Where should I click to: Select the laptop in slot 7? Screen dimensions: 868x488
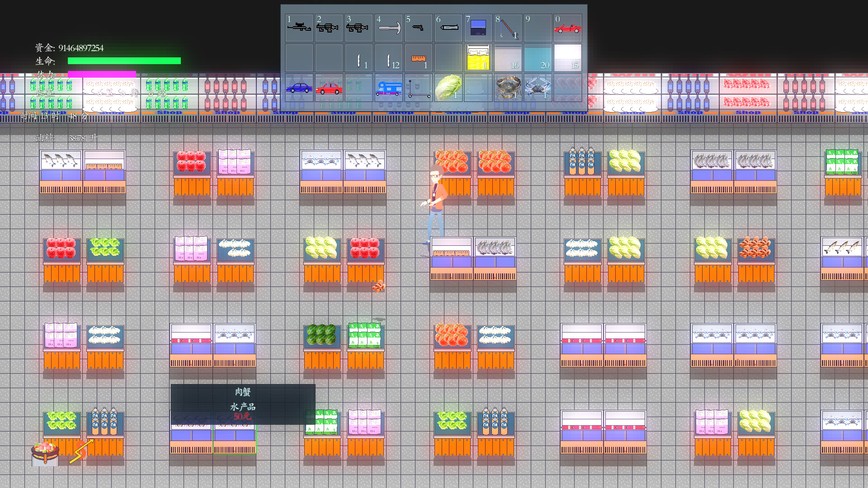pos(478,28)
